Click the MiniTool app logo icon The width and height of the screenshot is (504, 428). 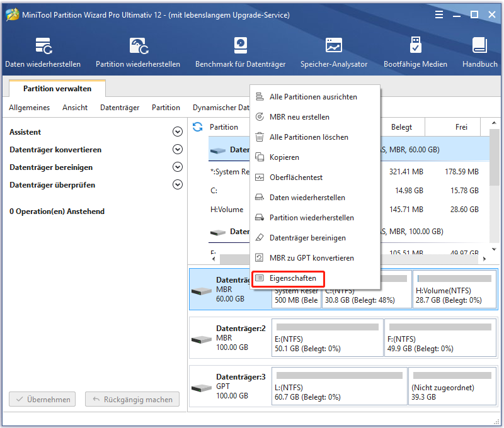point(12,14)
